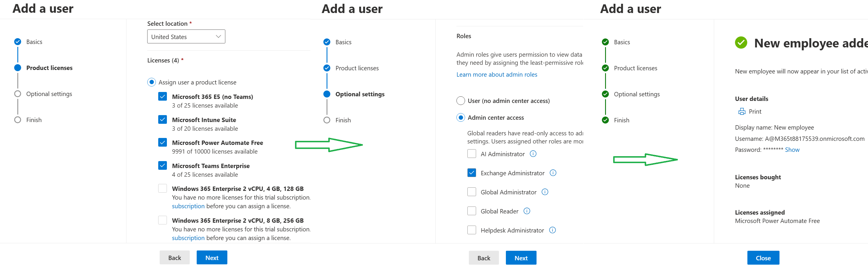Viewport: 868px width, 271px height.
Task: Open Learn more about admin roles link
Action: pos(497,75)
